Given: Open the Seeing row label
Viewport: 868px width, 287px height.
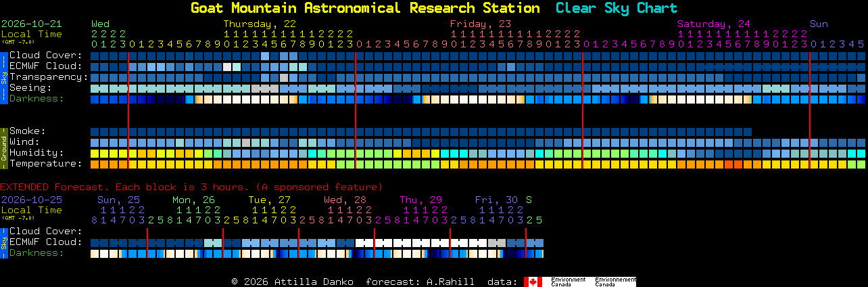Looking at the screenshot, I should click(30, 88).
